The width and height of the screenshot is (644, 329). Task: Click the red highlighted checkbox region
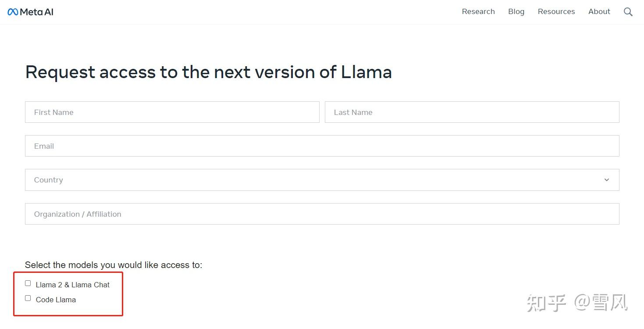coord(68,294)
